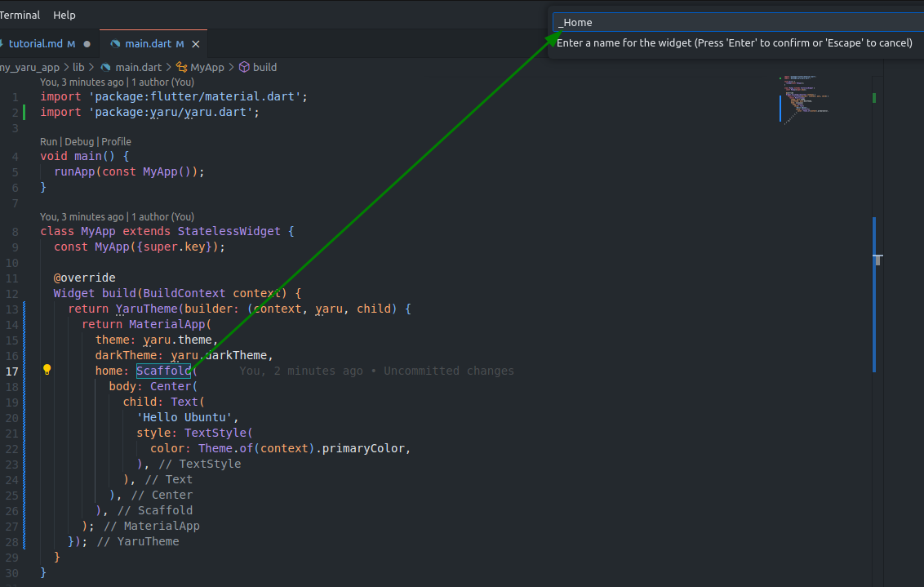Click the lightbulb code action icon
The height and width of the screenshot is (587, 924).
47,370
